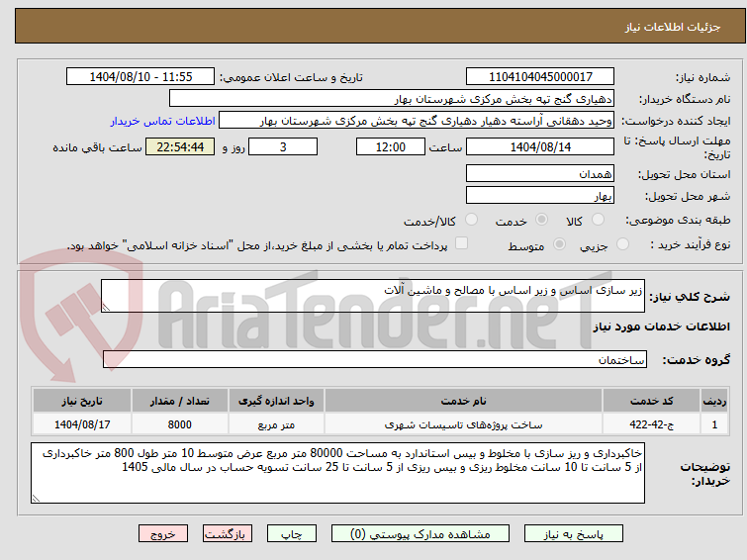The image size is (747, 560).
Task: Click the resize handle of description textarea
Action: (x=106, y=308)
